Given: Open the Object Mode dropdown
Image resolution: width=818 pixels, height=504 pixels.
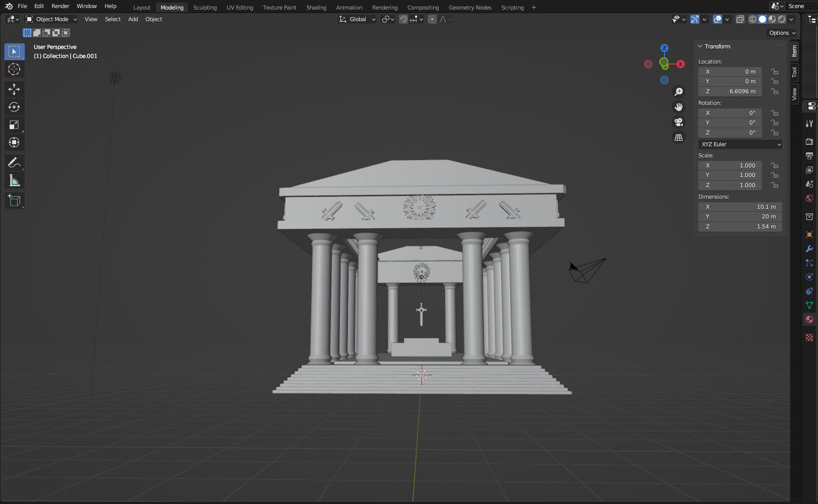Looking at the screenshot, I should [52, 19].
